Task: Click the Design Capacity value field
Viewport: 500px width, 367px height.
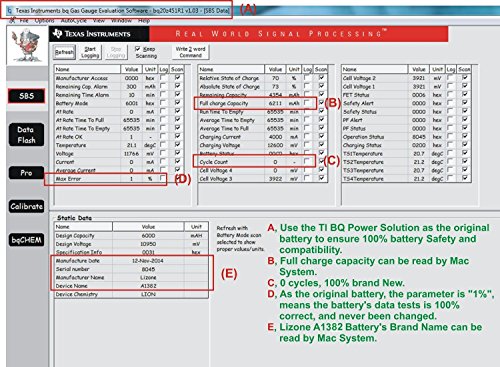Action: point(148,235)
